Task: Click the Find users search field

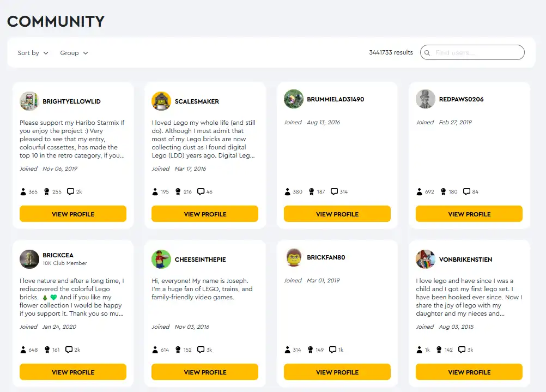Action: tap(472, 52)
